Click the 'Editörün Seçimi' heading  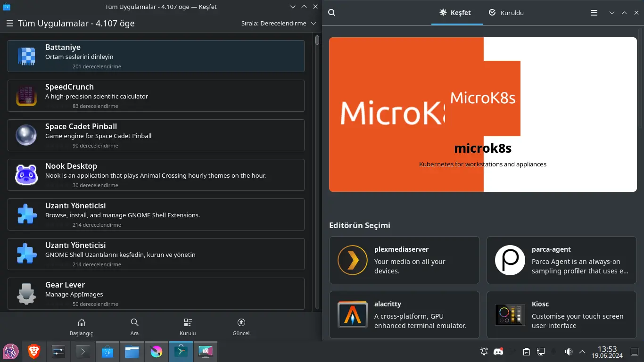pyautogui.click(x=360, y=225)
